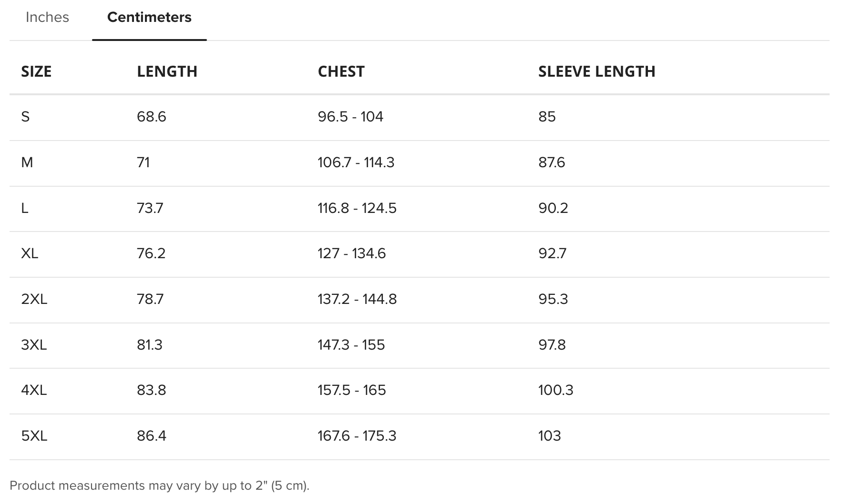This screenshot has width=842, height=504.
Task: Switch to the Inches tab
Action: pyautogui.click(x=47, y=17)
